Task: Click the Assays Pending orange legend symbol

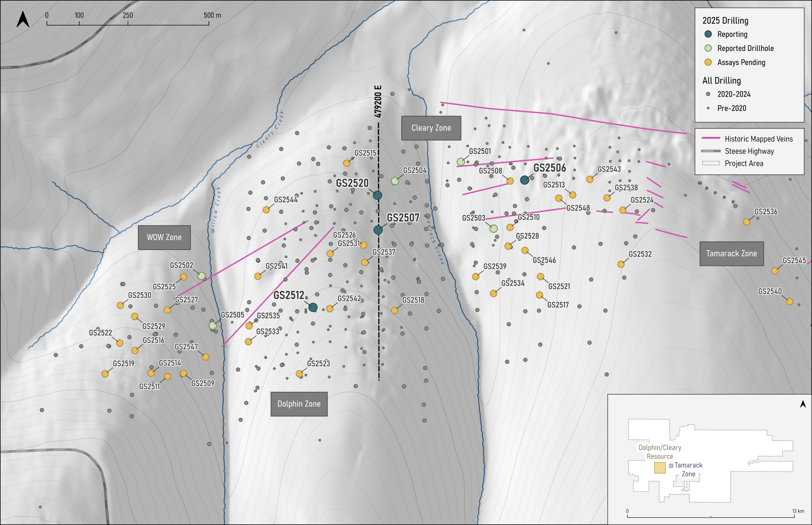Action: pyautogui.click(x=708, y=62)
